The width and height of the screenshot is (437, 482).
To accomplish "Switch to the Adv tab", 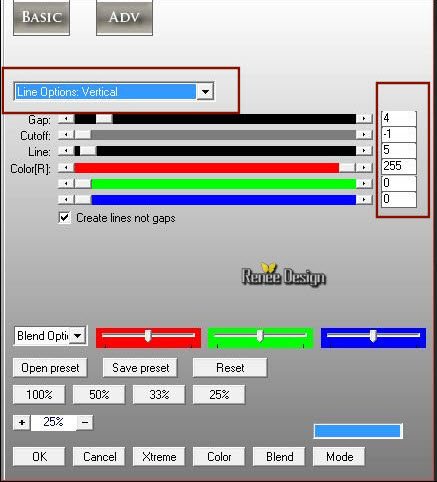I will point(124,17).
